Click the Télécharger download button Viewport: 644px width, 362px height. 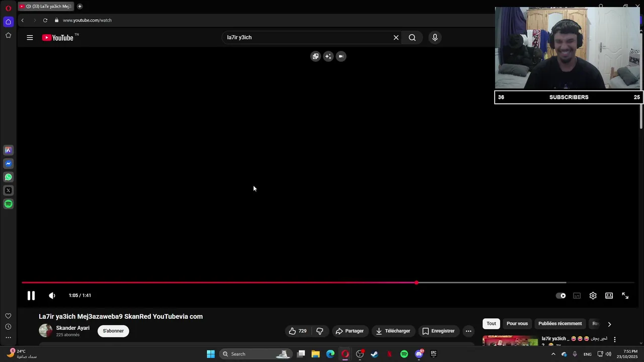click(x=393, y=331)
